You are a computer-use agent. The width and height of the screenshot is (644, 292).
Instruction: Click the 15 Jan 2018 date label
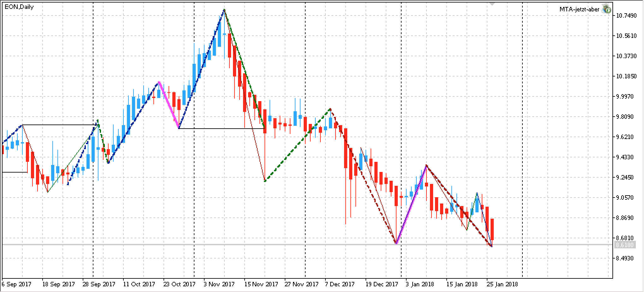[x=462, y=284]
